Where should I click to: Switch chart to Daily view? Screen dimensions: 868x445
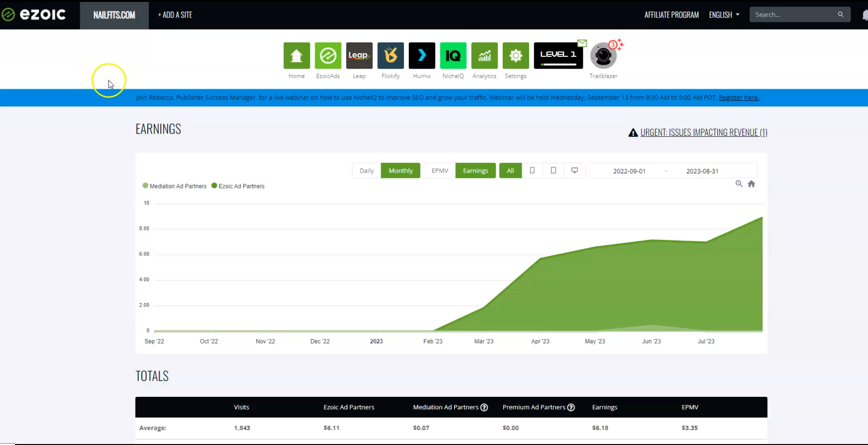coord(366,170)
